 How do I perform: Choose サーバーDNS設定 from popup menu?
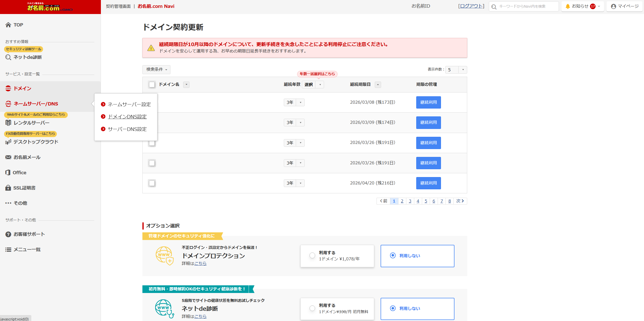click(x=127, y=129)
